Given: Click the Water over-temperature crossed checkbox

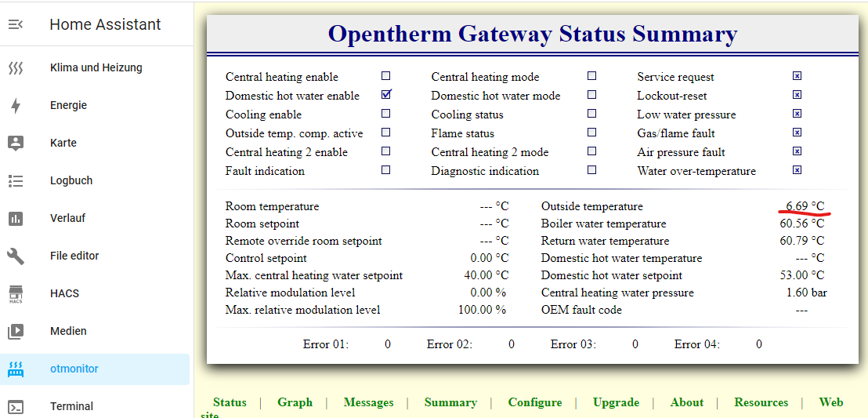Looking at the screenshot, I should pos(797,170).
